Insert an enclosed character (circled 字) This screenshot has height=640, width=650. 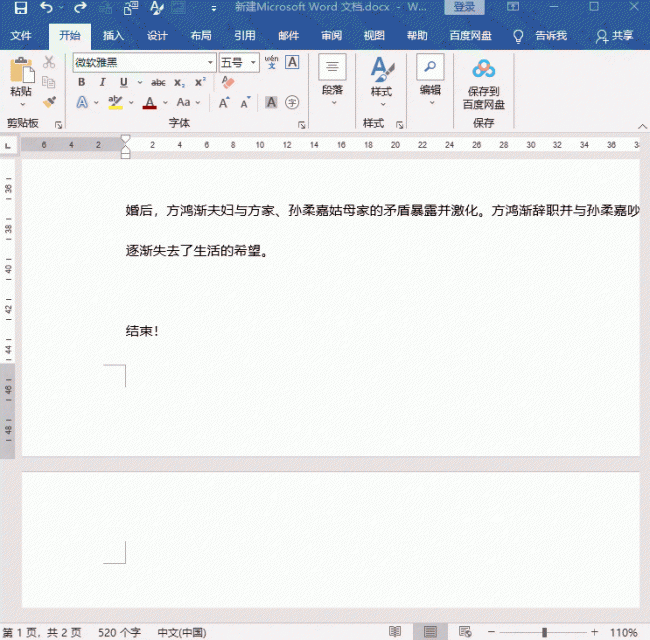[x=292, y=102]
